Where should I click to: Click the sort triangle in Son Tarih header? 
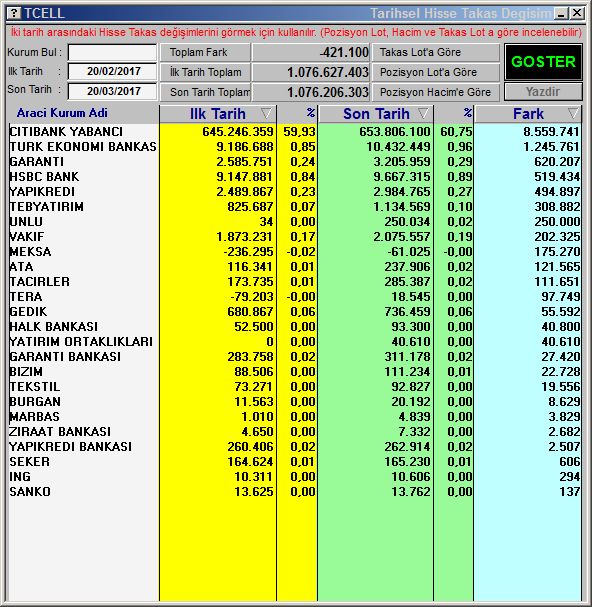point(424,113)
